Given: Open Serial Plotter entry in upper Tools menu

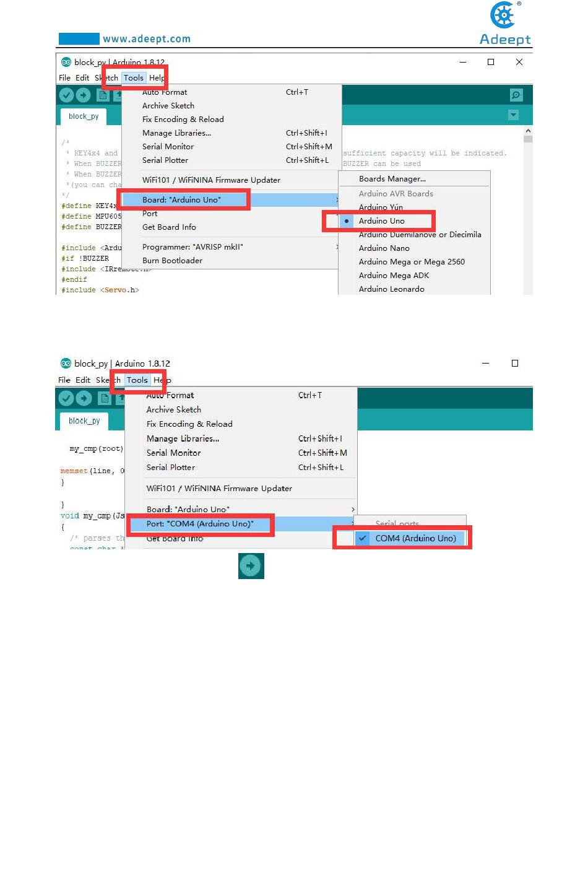Looking at the screenshot, I should click(231, 160).
